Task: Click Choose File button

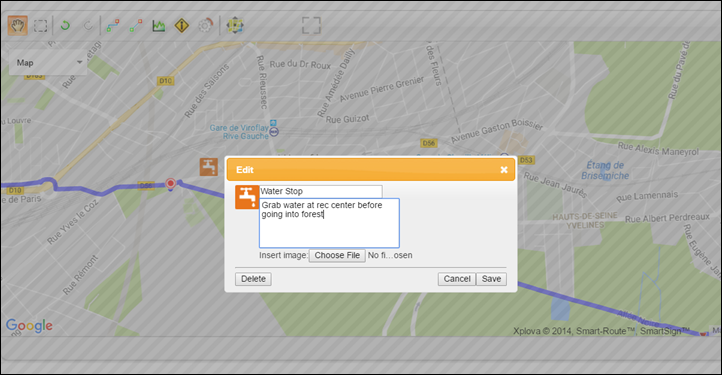Action: (337, 255)
